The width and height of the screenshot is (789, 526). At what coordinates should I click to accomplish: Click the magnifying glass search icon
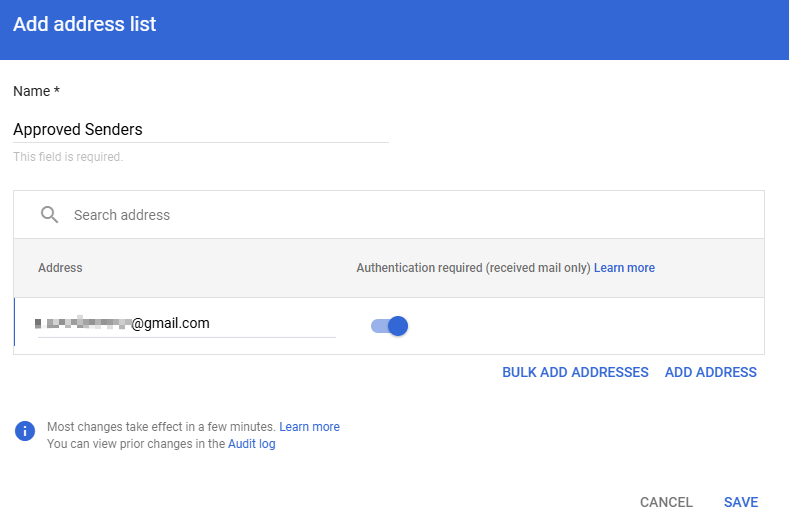pyautogui.click(x=49, y=215)
